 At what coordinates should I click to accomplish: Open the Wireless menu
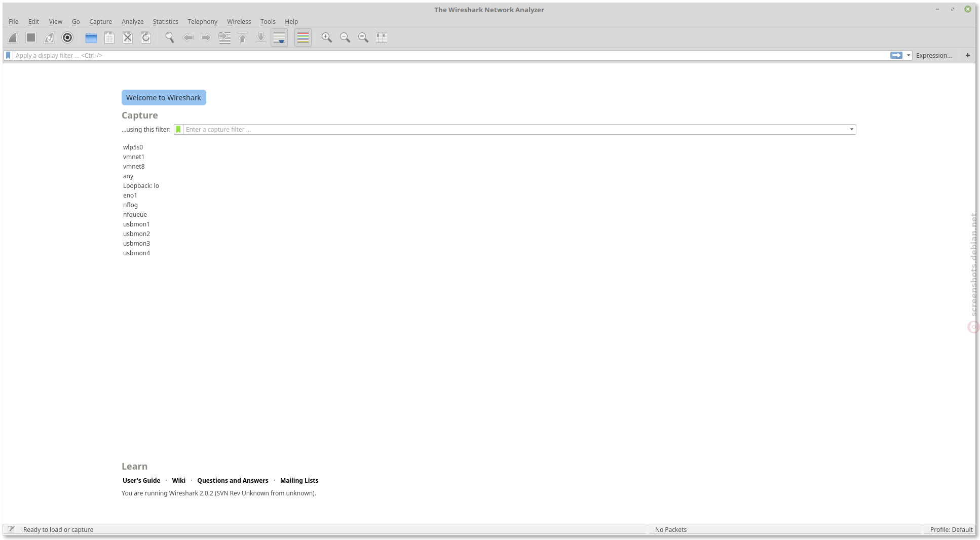pyautogui.click(x=239, y=21)
